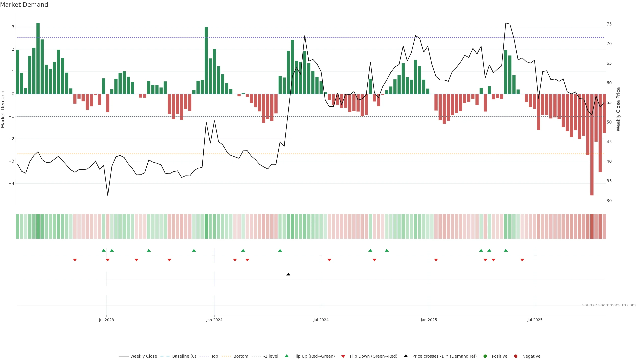Screen dimensions: 644x362
Task: Click the Market Demand chart title
Action: 24,5
